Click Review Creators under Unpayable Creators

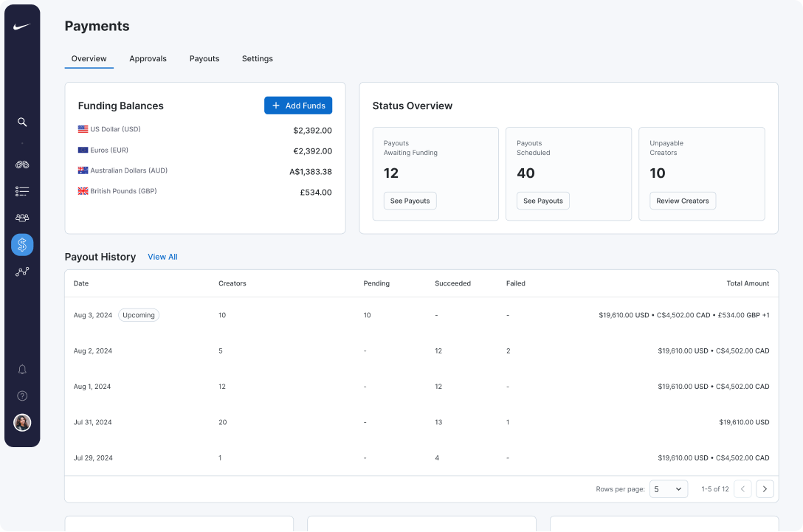[x=682, y=200]
